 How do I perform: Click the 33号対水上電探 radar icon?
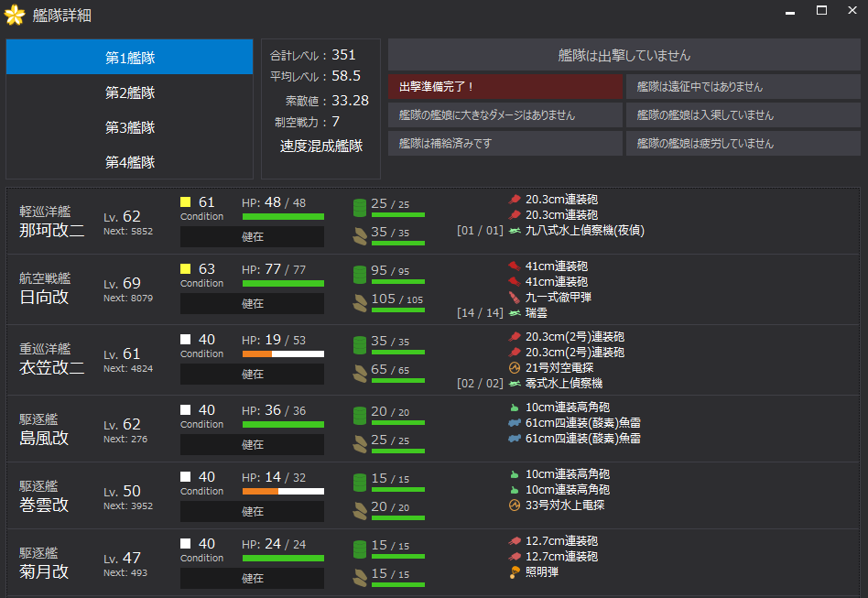click(515, 505)
